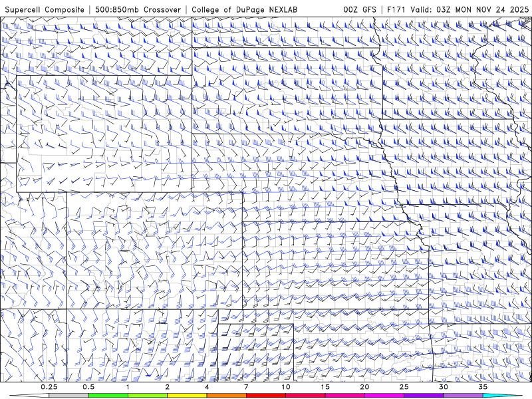Click the gray color bar segment

[x=68, y=396]
